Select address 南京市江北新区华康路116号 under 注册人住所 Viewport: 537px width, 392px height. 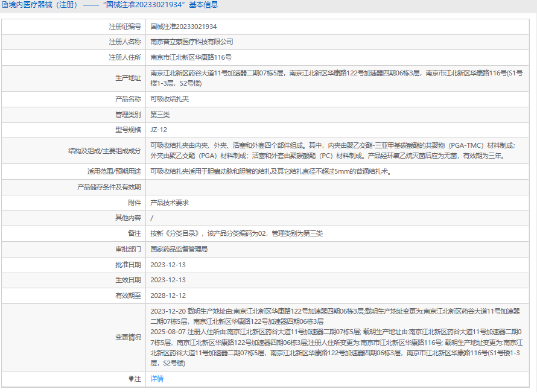point(191,57)
